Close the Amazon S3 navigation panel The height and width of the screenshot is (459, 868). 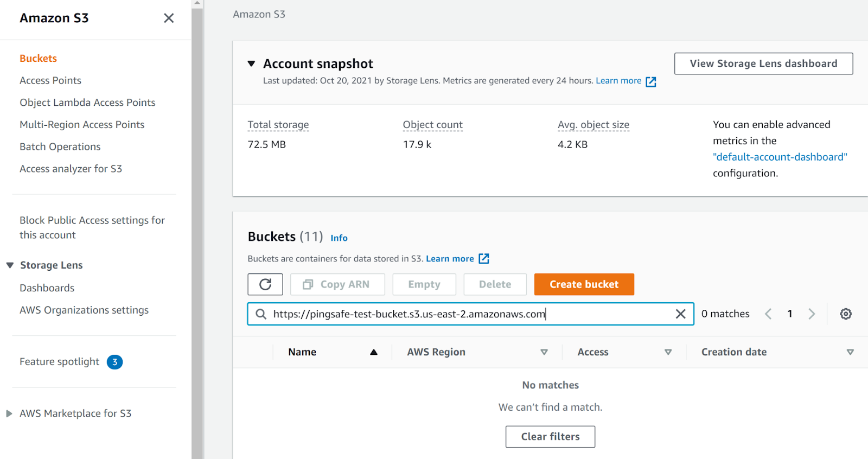[169, 18]
